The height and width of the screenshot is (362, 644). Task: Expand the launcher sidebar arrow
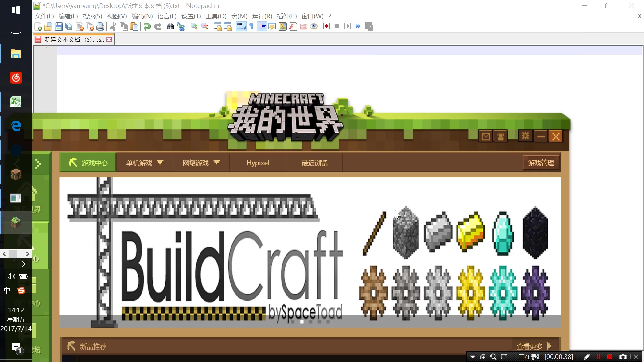(x=38, y=164)
